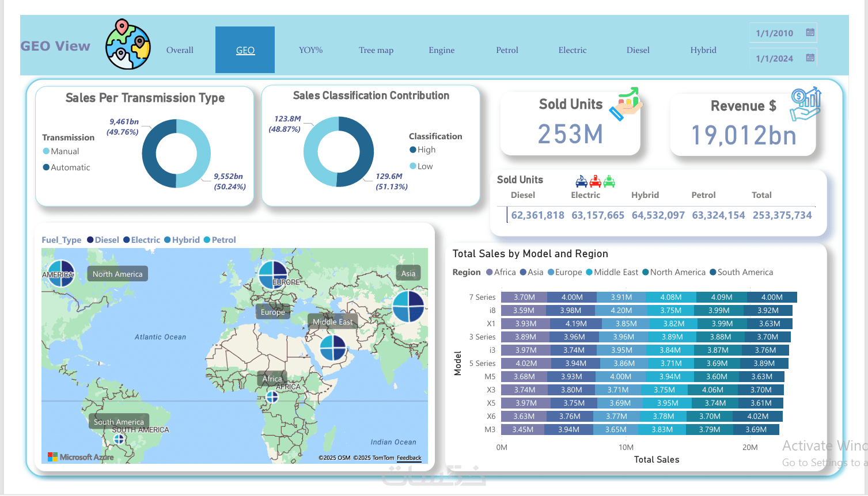The width and height of the screenshot is (868, 496).
Task: Open the Electric page tab
Action: (x=573, y=50)
